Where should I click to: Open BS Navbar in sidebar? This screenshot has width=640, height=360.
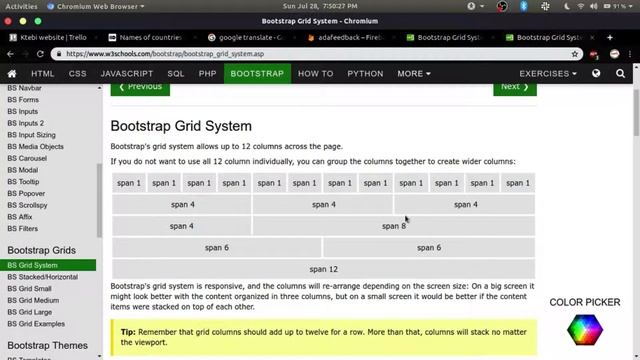[x=24, y=88]
